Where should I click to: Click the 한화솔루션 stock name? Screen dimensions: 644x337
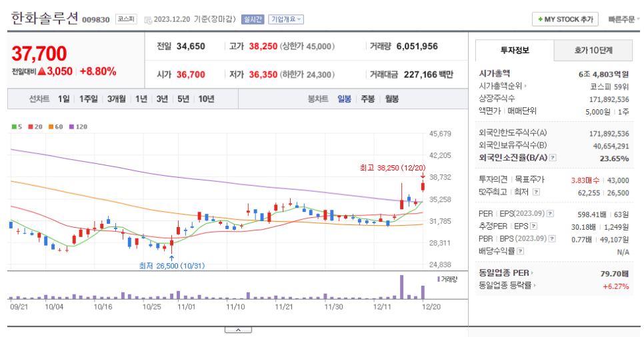[45, 19]
